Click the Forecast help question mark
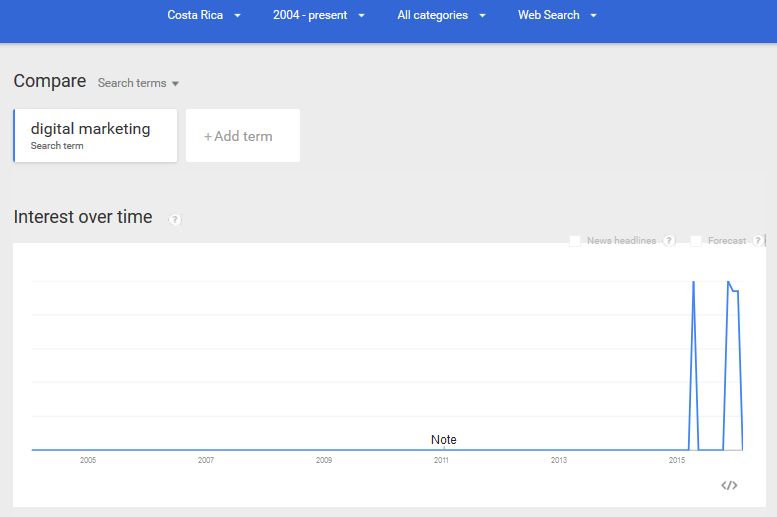The width and height of the screenshot is (777, 517). (758, 240)
